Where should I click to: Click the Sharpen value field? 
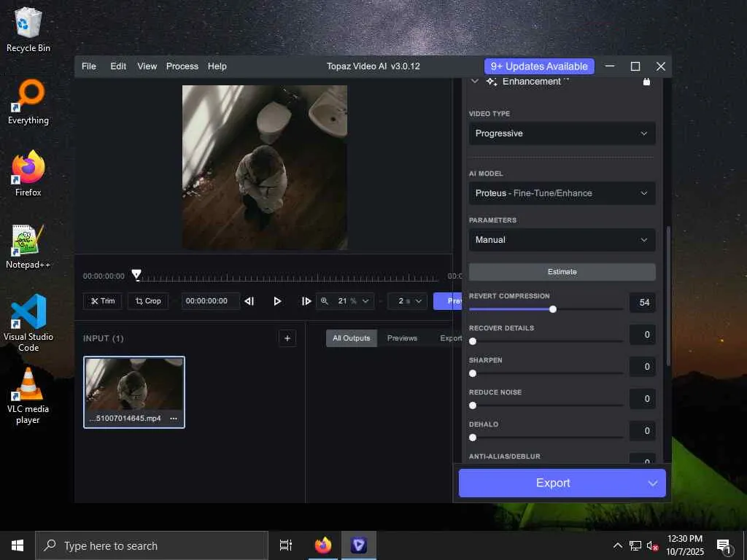pos(642,367)
